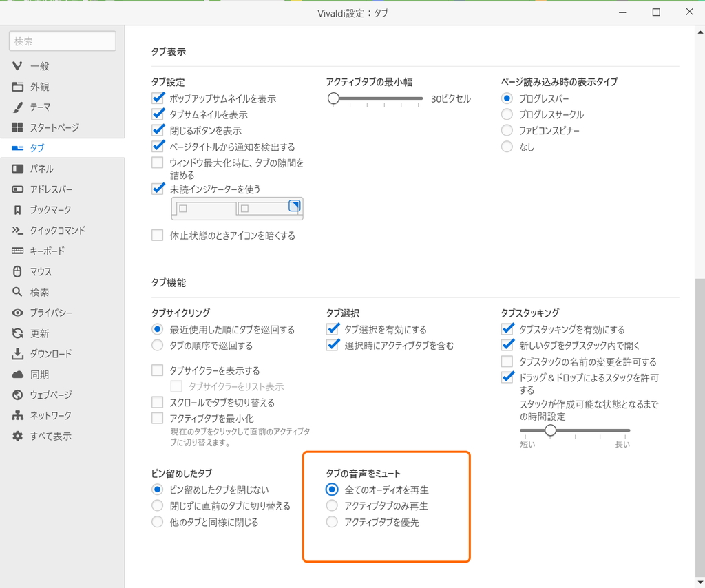Click the アクティブタブの最小幅 slider handle
This screenshot has width=705, height=588.
tap(333, 98)
